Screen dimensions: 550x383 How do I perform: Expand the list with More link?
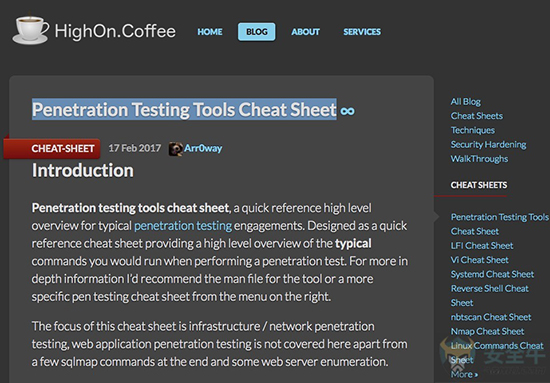(x=464, y=374)
